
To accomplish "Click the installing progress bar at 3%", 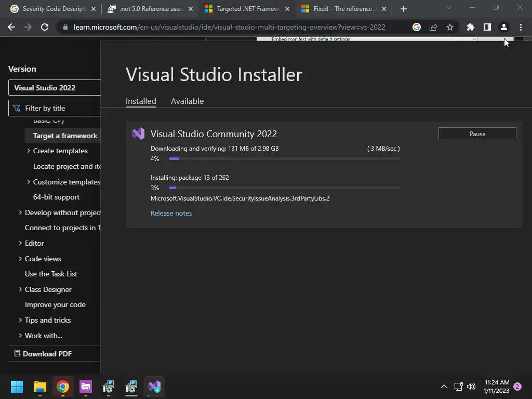I will point(284,188).
